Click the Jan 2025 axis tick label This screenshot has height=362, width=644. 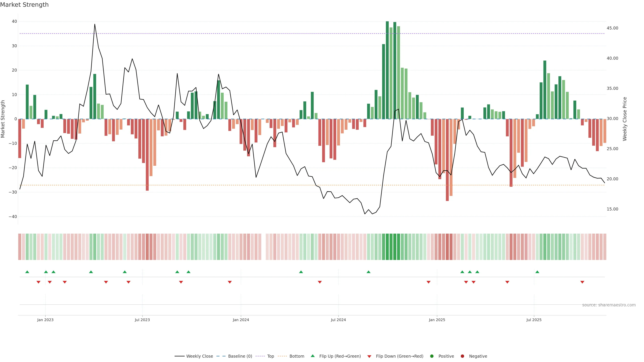[437, 320]
